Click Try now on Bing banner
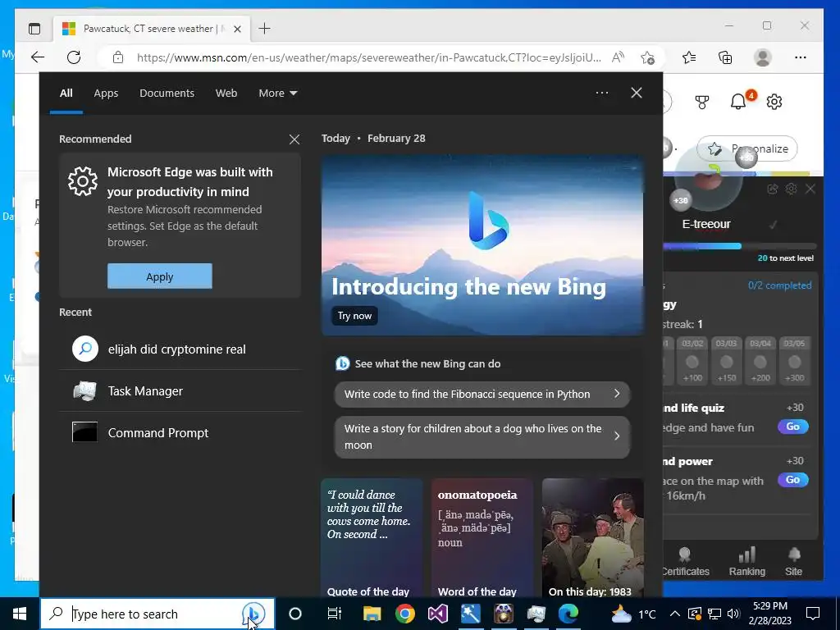 click(x=354, y=316)
